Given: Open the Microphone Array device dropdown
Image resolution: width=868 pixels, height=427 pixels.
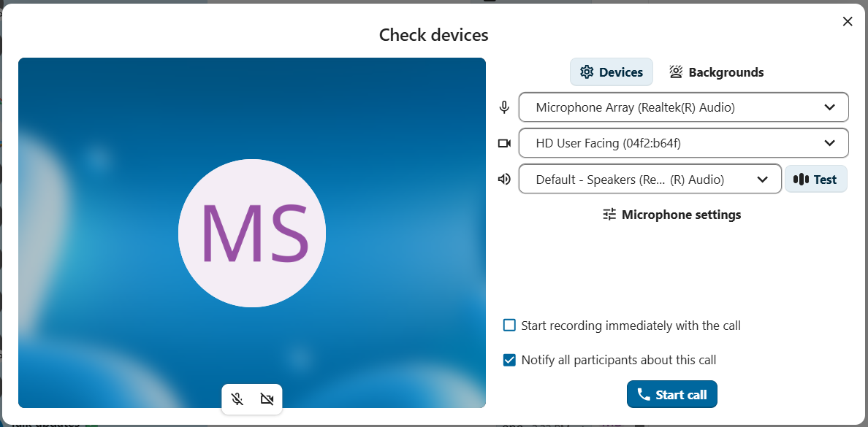Looking at the screenshot, I should (683, 107).
